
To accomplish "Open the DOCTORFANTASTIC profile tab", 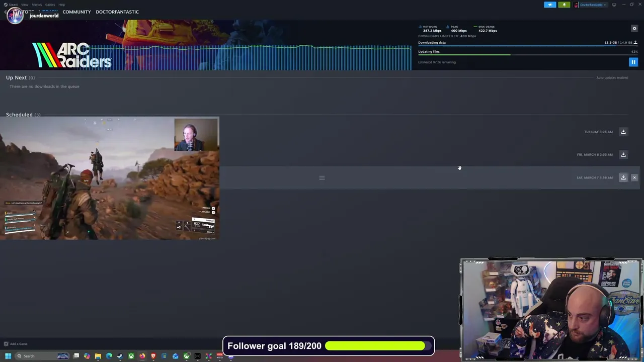I will [117, 12].
